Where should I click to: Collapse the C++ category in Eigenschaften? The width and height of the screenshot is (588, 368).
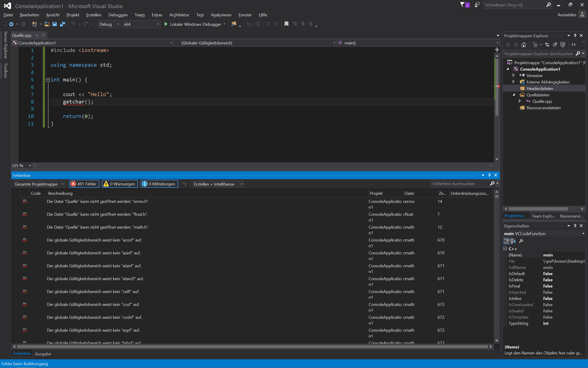tap(505, 248)
